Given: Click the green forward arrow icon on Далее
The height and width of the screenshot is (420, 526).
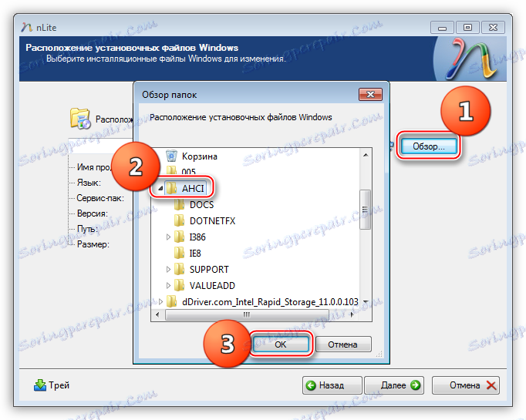Looking at the screenshot, I should 415,385.
